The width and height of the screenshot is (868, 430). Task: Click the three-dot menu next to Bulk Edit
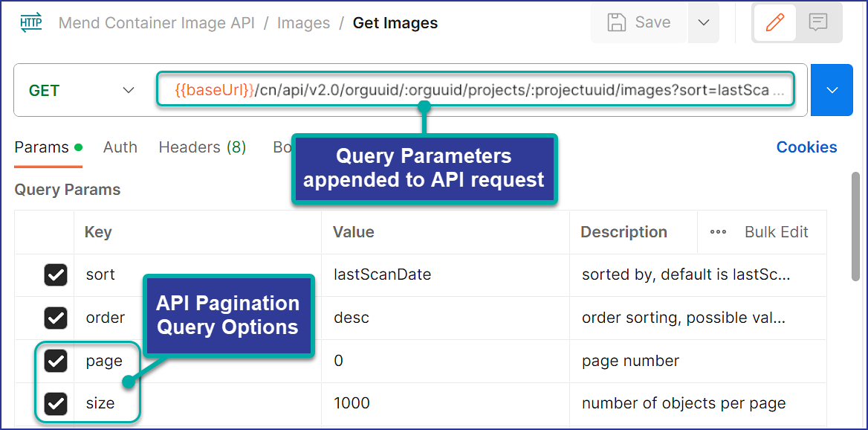[718, 232]
